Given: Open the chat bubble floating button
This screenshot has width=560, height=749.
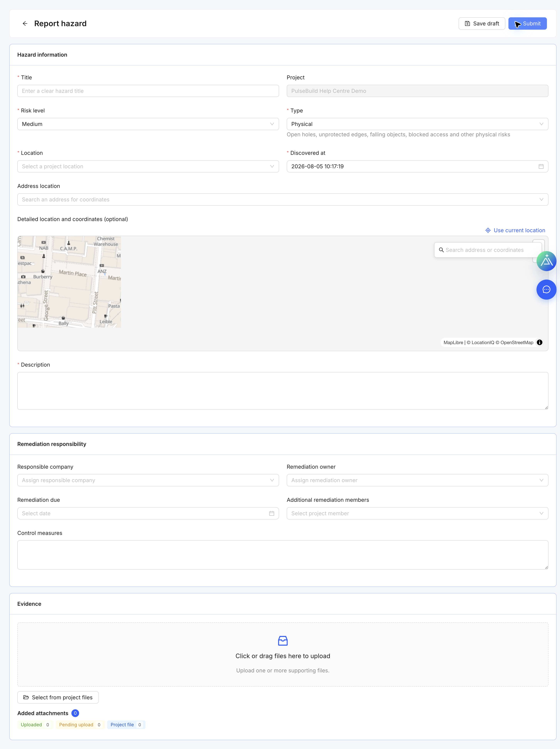Looking at the screenshot, I should point(546,290).
